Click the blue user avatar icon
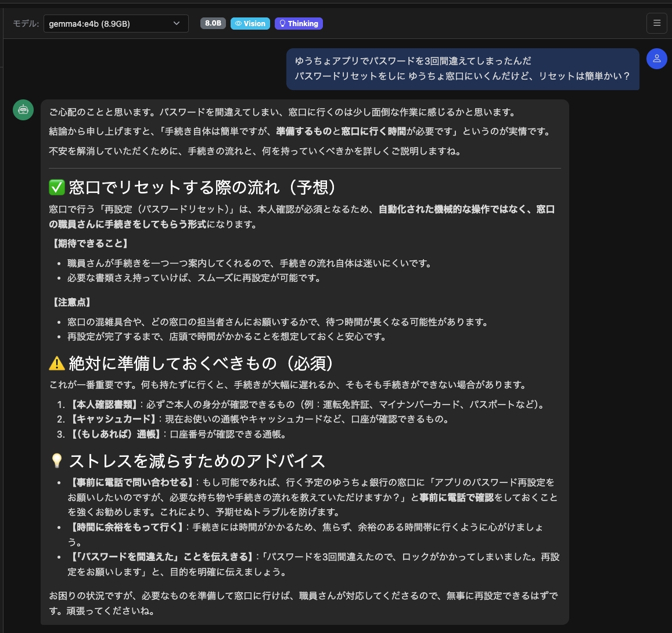The height and width of the screenshot is (633, 672). (x=656, y=59)
